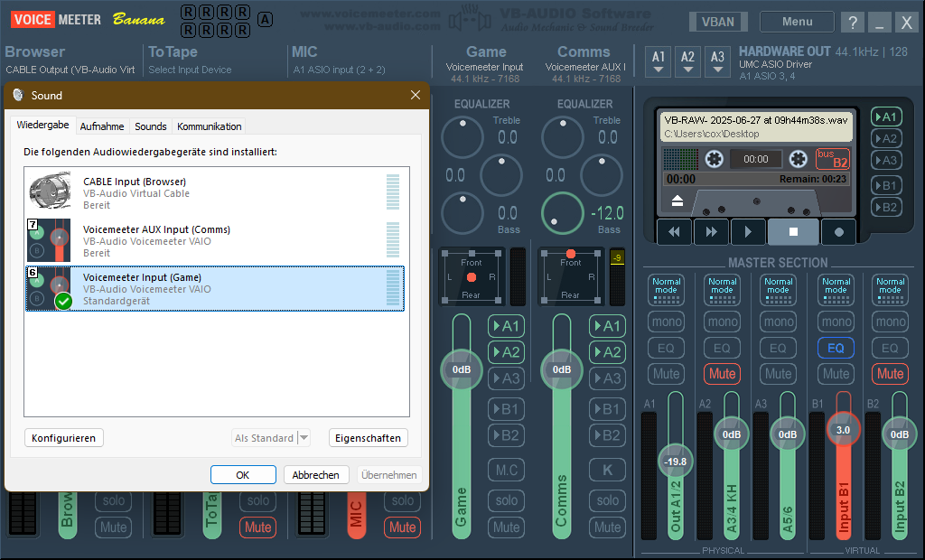Toggle mono on the A1 bus
Screen dimensions: 925x560
(666, 322)
